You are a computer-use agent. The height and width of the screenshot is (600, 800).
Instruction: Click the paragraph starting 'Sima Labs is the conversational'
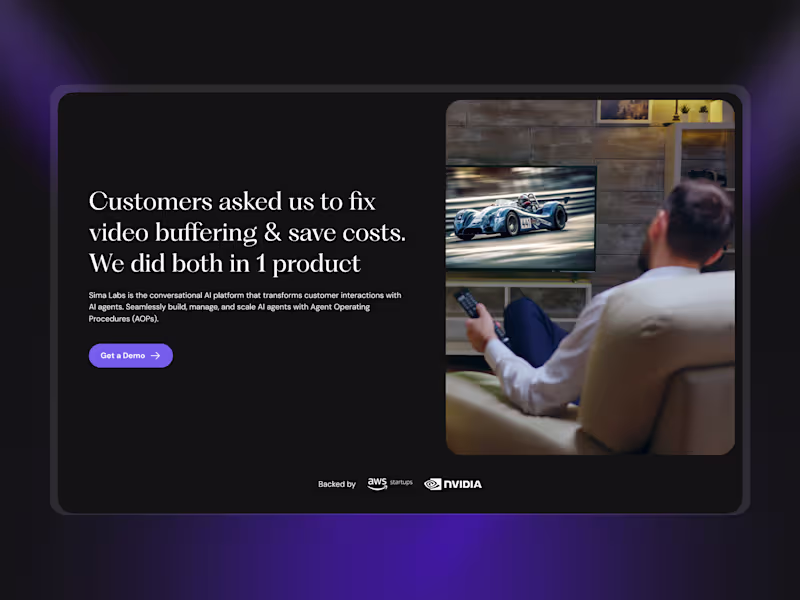pos(245,307)
